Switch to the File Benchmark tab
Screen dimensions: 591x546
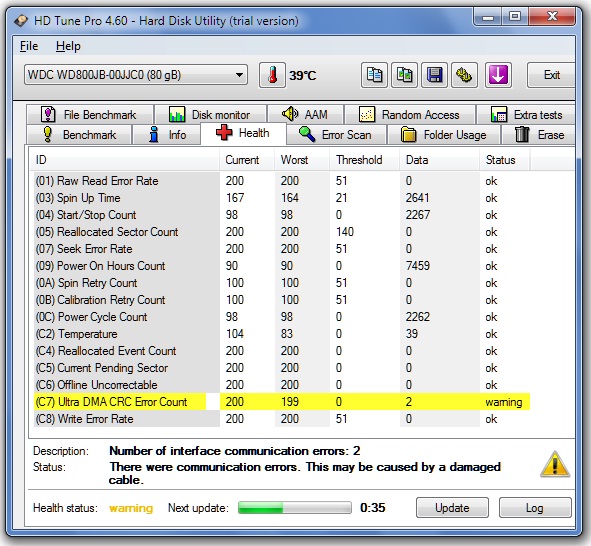click(90, 115)
